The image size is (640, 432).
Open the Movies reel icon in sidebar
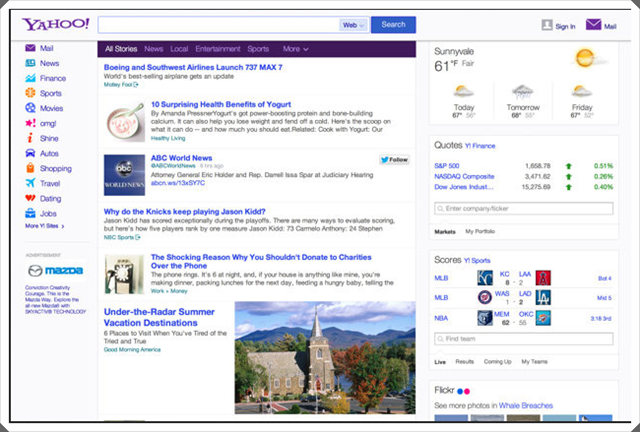click(x=30, y=108)
